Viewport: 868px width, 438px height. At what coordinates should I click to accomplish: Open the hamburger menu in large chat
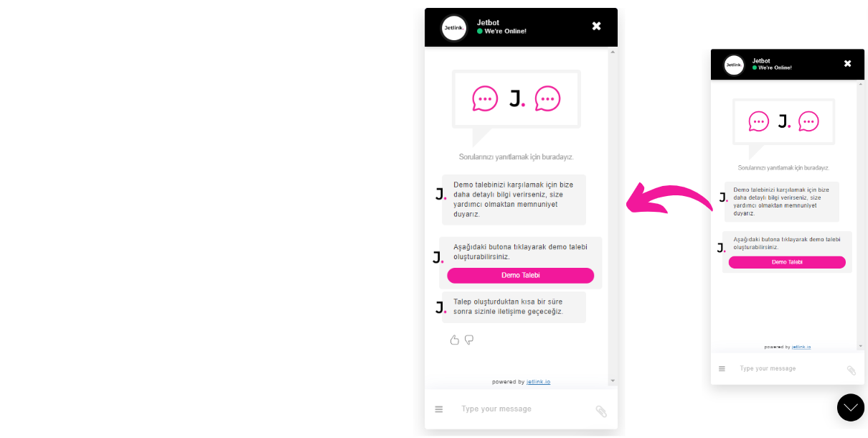point(438,409)
